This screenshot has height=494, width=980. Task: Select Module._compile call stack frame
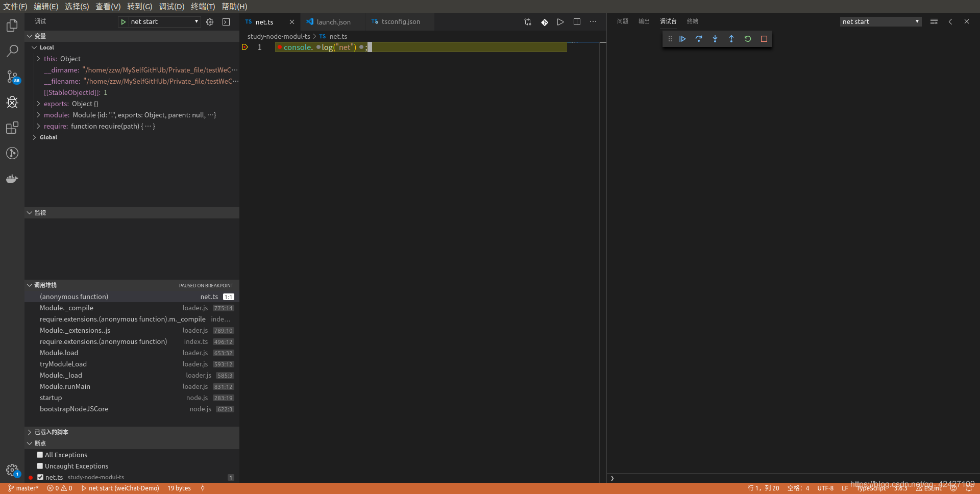[132, 308]
